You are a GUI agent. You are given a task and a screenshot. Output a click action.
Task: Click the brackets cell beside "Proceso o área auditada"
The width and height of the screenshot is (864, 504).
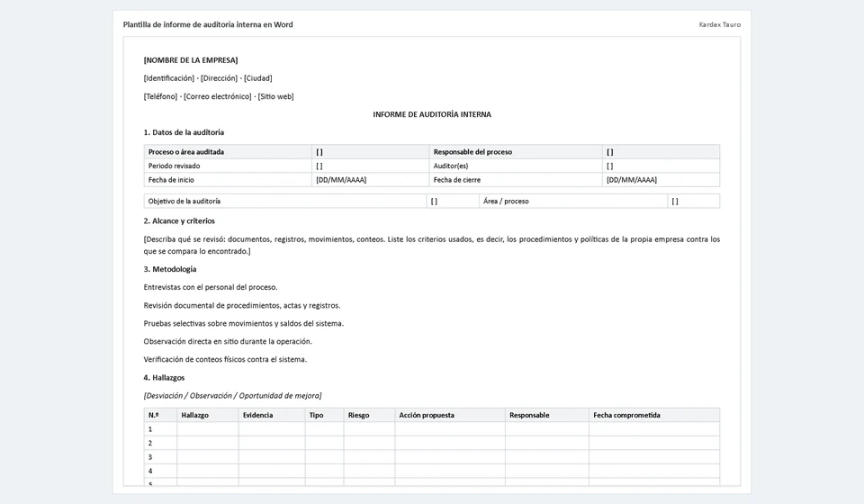tap(370, 152)
